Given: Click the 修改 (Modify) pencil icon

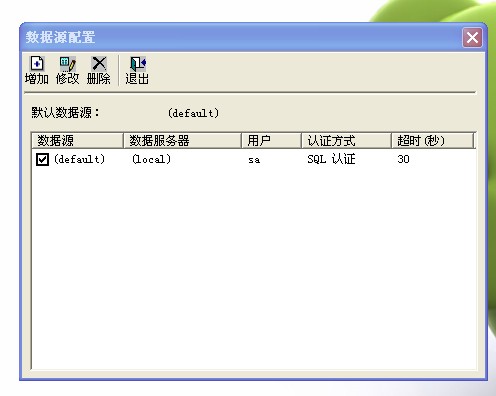Looking at the screenshot, I should (x=68, y=64).
